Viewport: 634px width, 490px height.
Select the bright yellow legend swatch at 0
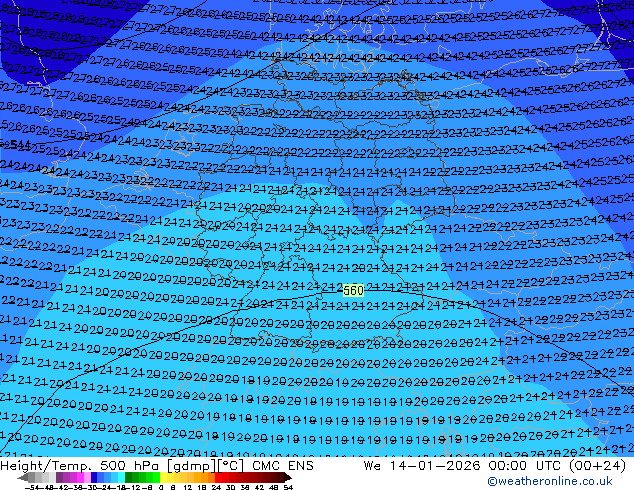[163, 477]
